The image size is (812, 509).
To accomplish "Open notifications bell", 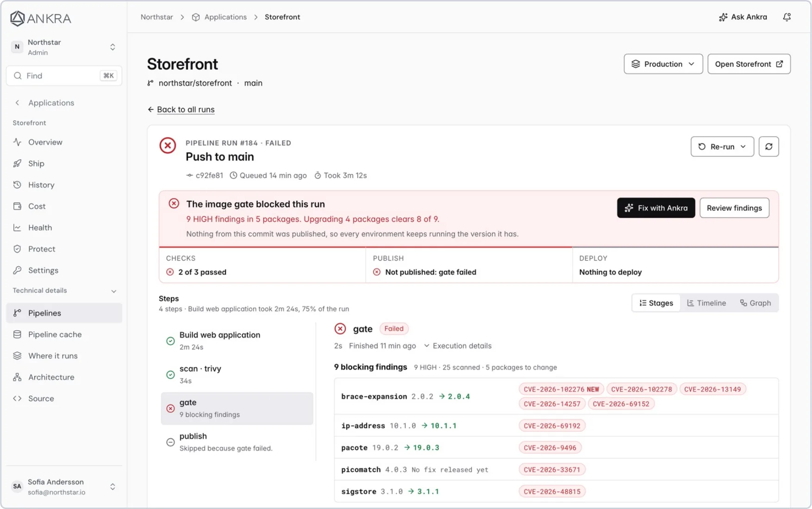I will (x=787, y=17).
